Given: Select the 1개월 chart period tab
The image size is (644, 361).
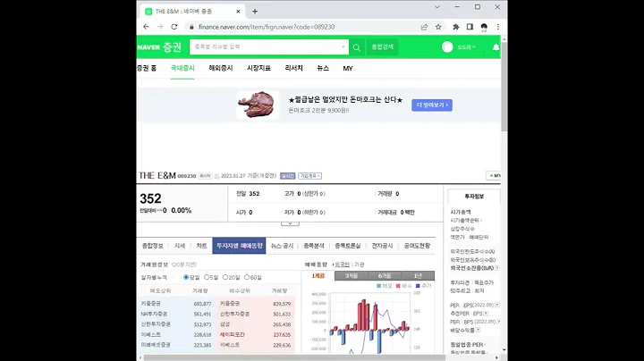Looking at the screenshot, I should point(318,276).
